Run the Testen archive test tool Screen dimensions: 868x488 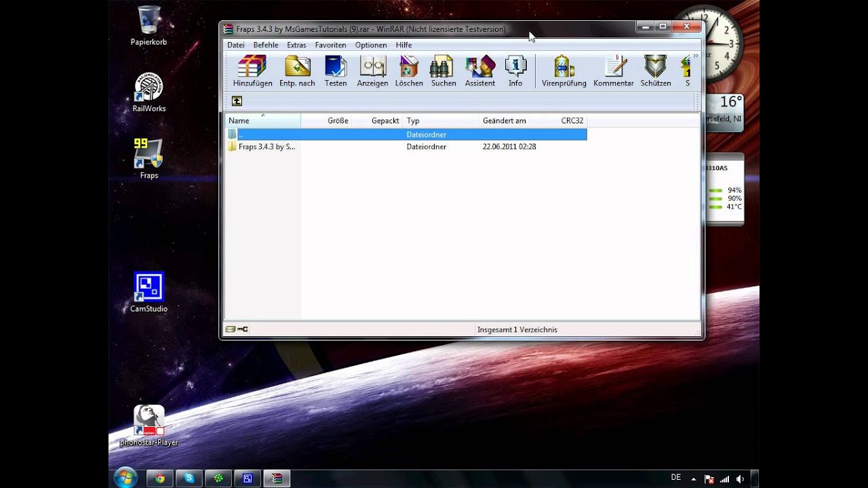(x=336, y=71)
